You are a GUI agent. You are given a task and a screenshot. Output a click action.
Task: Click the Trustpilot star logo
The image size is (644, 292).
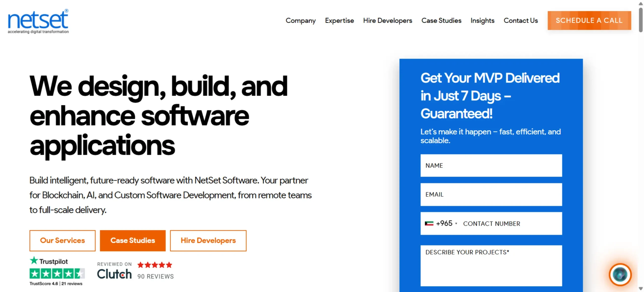coord(34,261)
